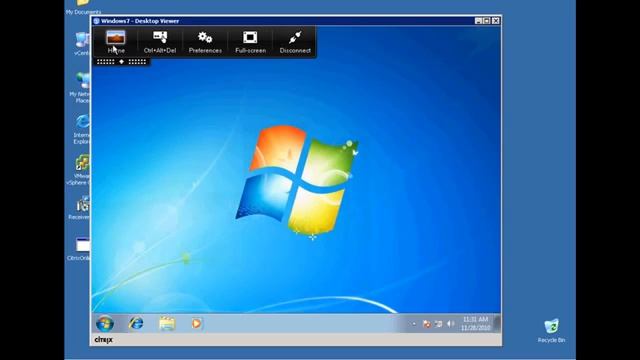Maximize the Desktop Viewer window
Image resolution: width=640 pixels, height=360 pixels.
pos(487,21)
